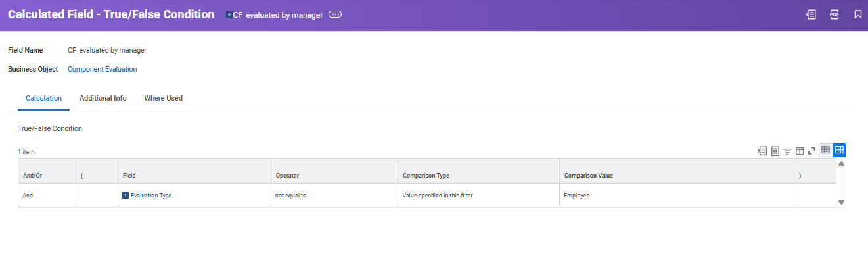Export grid to worksheet icon
This screenshot has height=262, width=868.
point(775,151)
